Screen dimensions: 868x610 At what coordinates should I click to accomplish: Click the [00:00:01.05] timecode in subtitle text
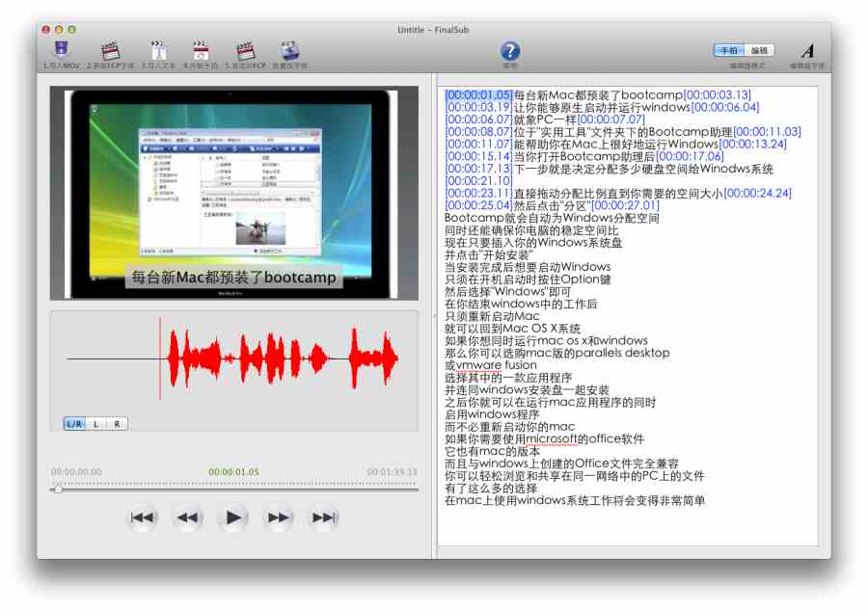[x=478, y=94]
